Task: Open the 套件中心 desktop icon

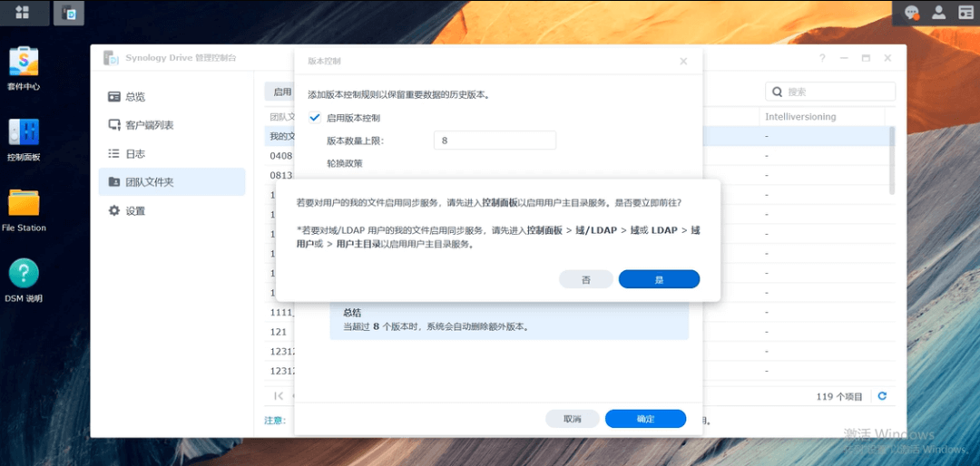Action: coord(24,69)
